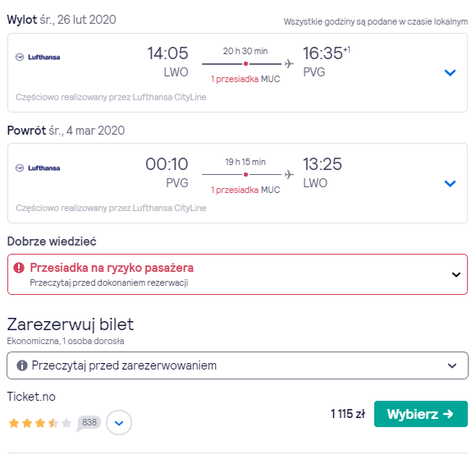Click the outbound flight airplane icon

[x=289, y=64]
